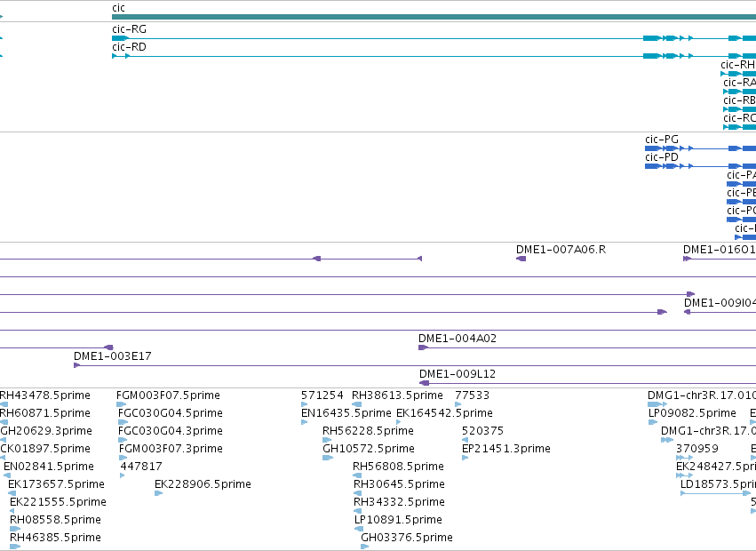Select the DME1-009L12 clone
This screenshot has height=551, width=756.
pos(588,383)
